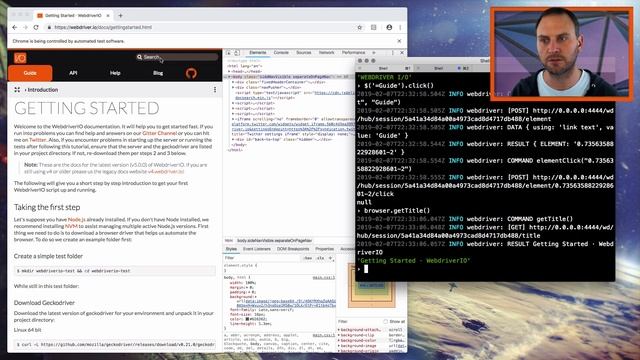This screenshot has width=640, height=360.
Task: Activate the DevTools inspect element icon
Action: 229,53
